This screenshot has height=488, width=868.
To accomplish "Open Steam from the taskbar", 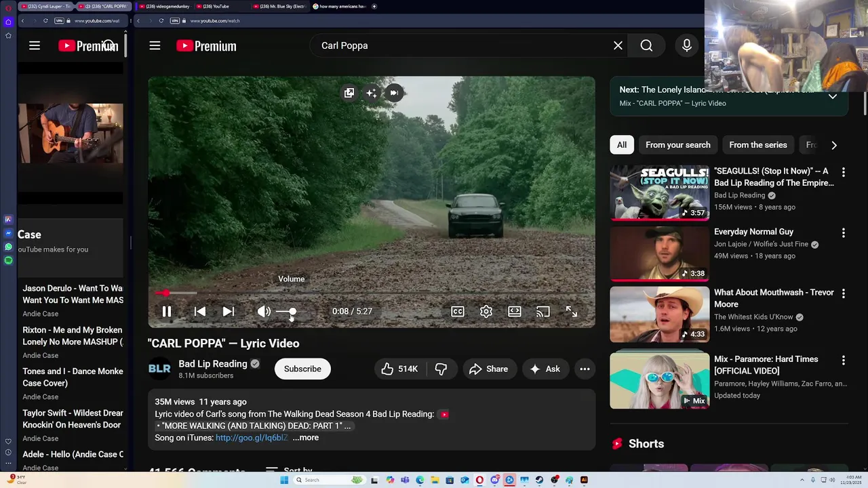I will pos(539,480).
